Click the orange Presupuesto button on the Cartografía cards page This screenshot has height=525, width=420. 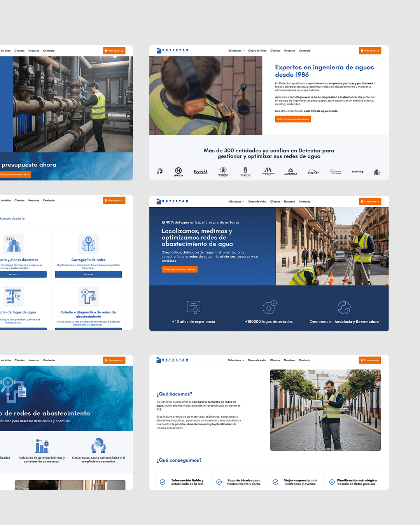pyautogui.click(x=114, y=200)
